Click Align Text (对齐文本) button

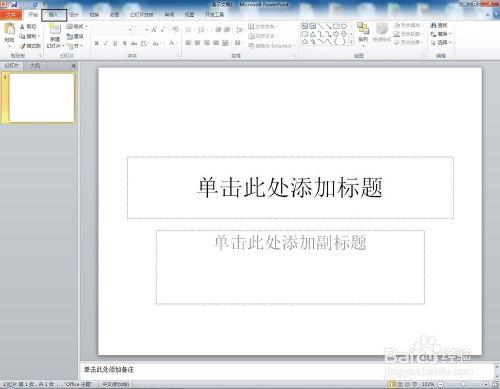(x=262, y=36)
